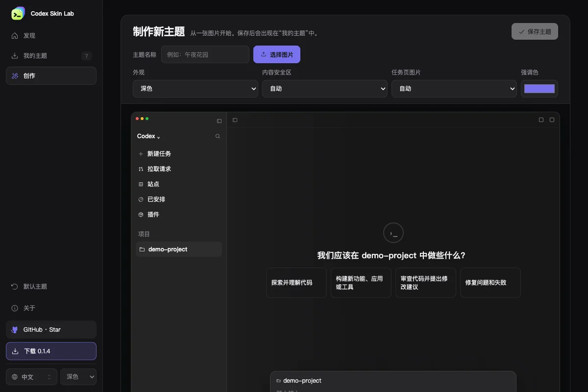Open the bottom 深色 theme mode dropdown
The image size is (588, 392).
[x=78, y=377]
